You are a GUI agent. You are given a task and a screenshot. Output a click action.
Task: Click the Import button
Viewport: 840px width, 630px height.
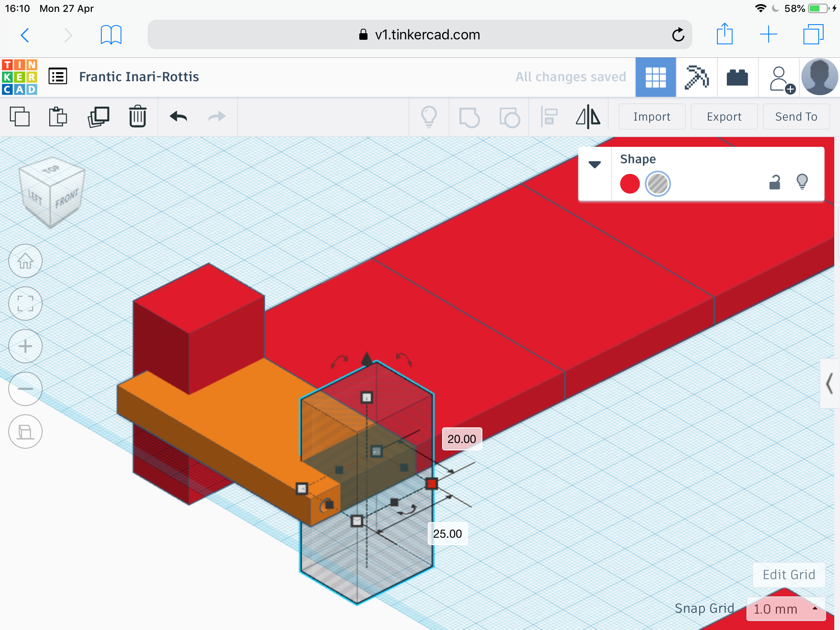point(652,117)
